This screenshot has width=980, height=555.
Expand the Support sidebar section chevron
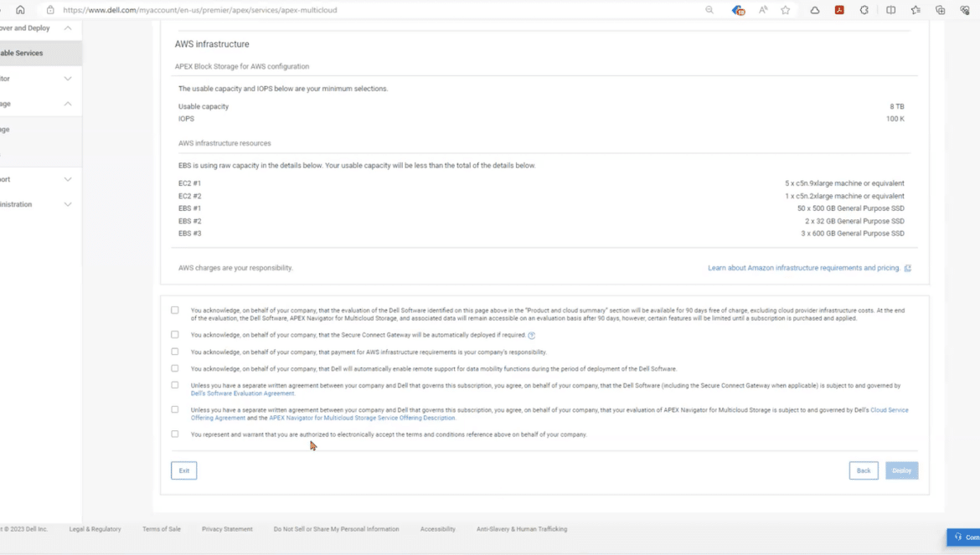(x=68, y=179)
